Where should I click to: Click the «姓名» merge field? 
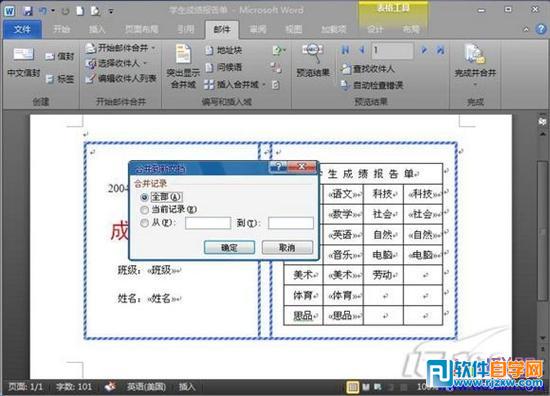(x=161, y=298)
